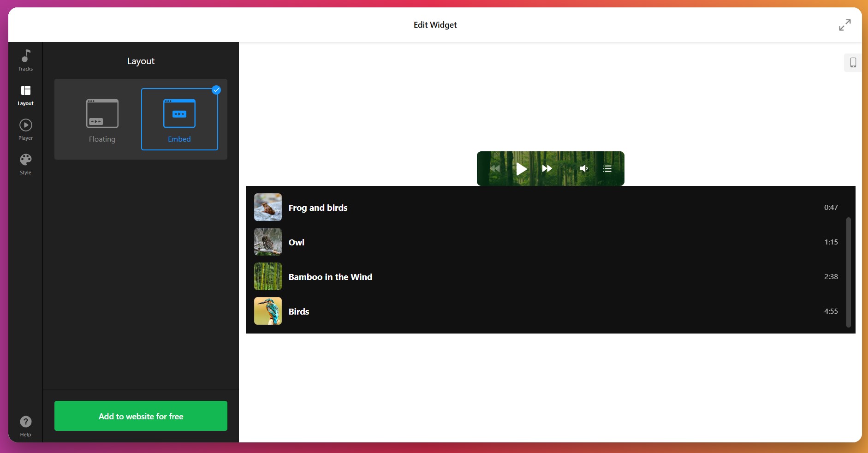The height and width of the screenshot is (453, 868).
Task: Rewind to the previous track
Action: (x=494, y=168)
